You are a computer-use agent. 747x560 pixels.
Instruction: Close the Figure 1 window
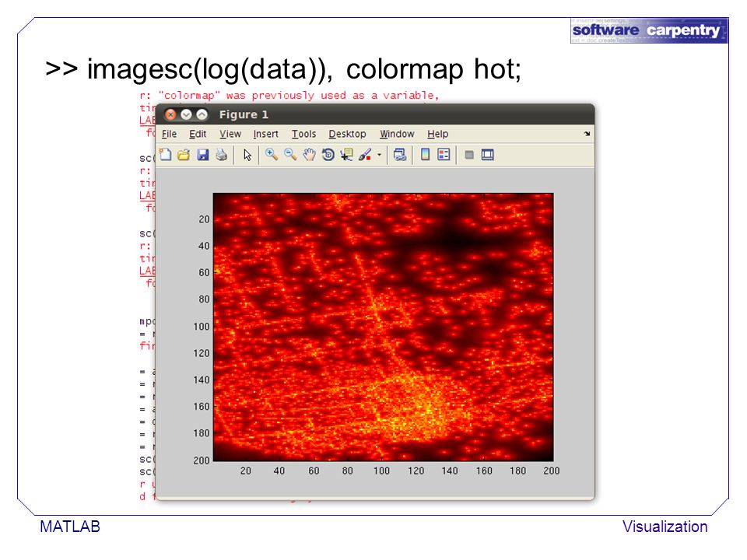170,115
